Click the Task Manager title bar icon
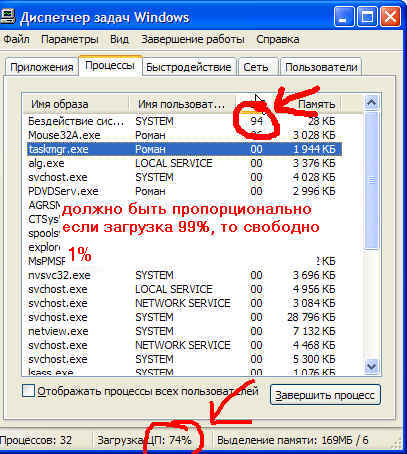 [7, 17]
